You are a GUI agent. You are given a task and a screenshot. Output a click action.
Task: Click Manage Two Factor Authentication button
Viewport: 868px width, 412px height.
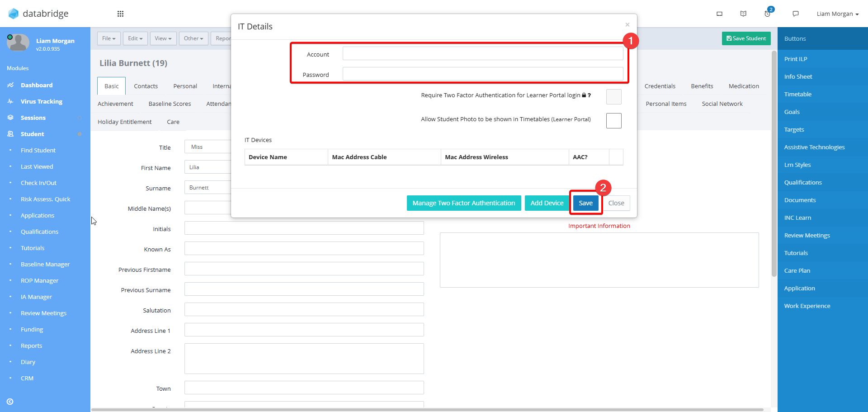464,203
